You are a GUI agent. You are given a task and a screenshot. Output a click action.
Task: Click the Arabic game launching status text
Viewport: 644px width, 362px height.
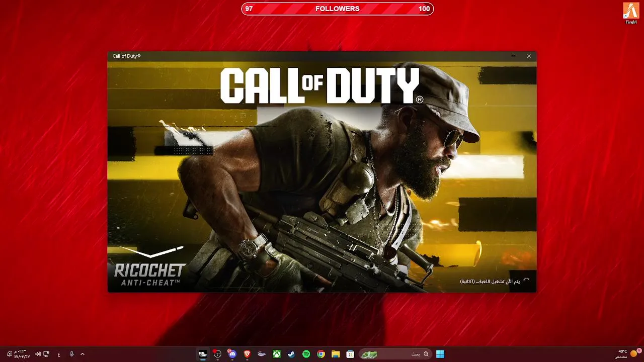coord(491,281)
